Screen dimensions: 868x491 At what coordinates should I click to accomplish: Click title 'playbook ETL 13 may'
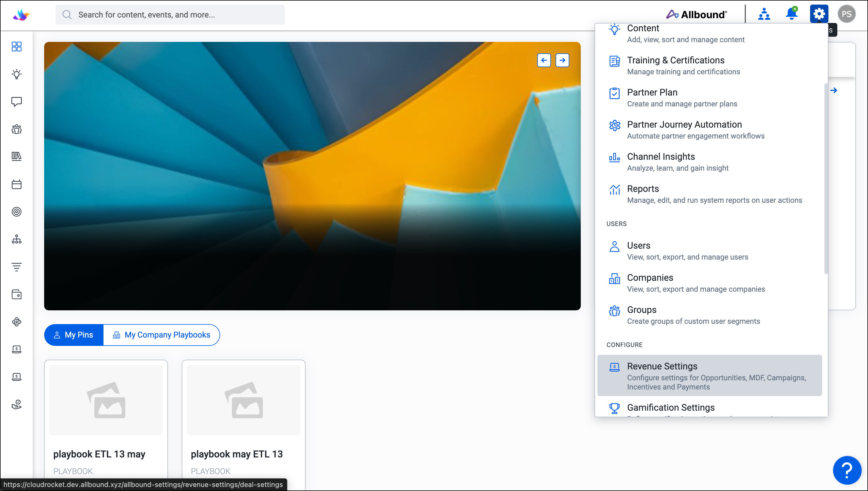(x=99, y=454)
